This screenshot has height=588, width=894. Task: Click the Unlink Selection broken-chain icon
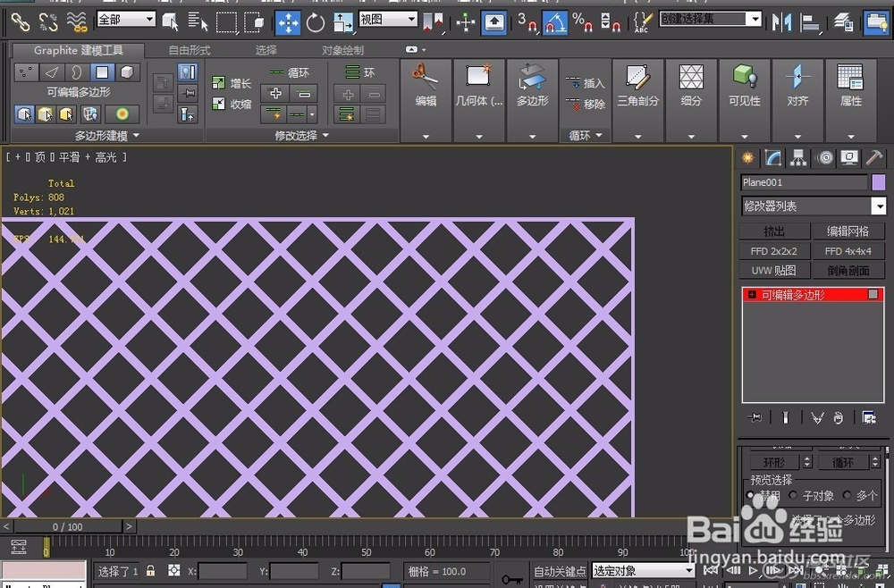tap(48, 21)
